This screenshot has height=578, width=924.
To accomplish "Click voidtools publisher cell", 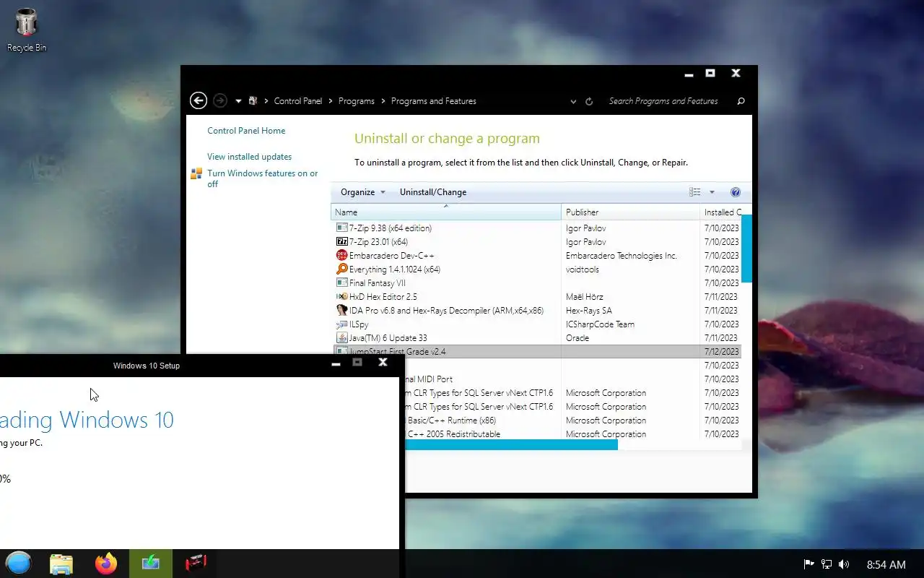I will coord(583,269).
